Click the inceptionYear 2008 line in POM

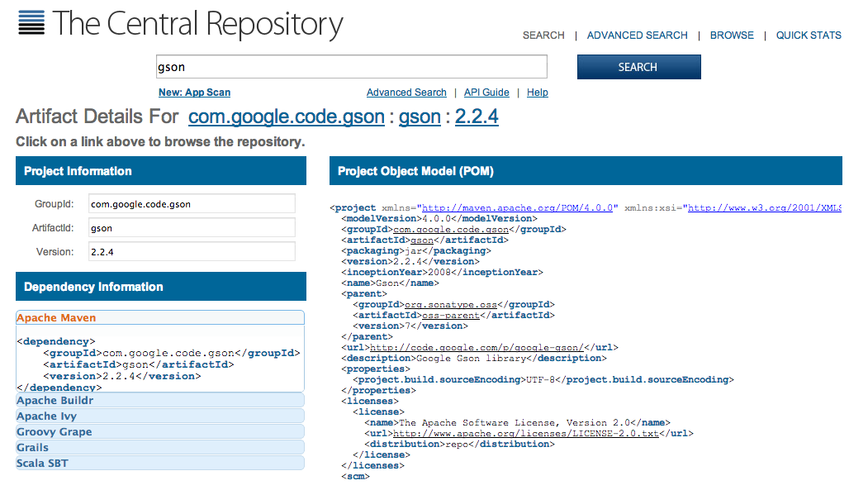442,272
